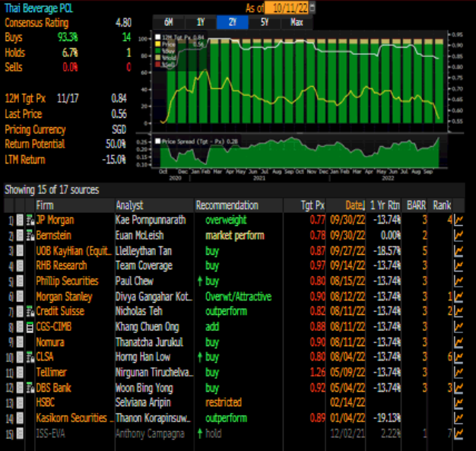Open chart icon for Nomura row
This screenshot has height=451, width=476.
[459, 342]
